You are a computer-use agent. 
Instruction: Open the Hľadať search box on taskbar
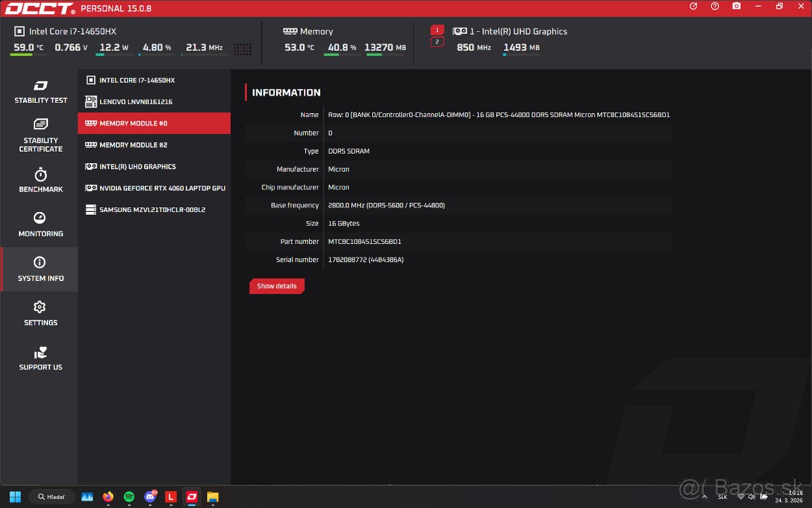tap(51, 496)
